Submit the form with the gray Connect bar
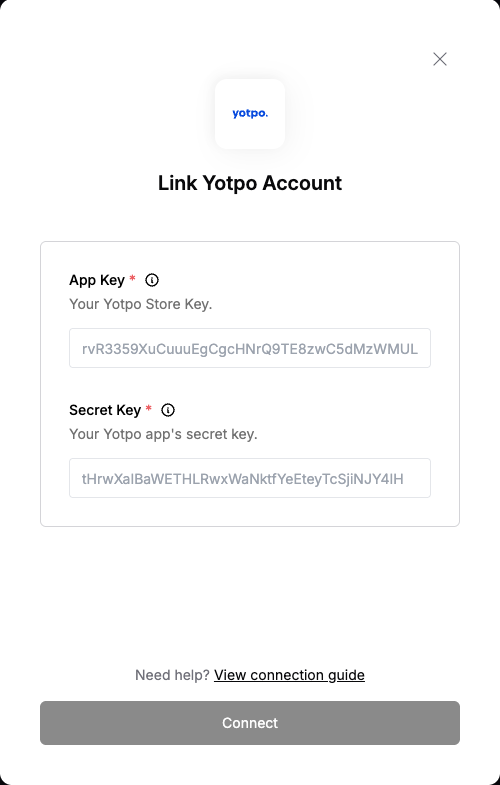Screen dimensions: 500x785 click(250, 723)
